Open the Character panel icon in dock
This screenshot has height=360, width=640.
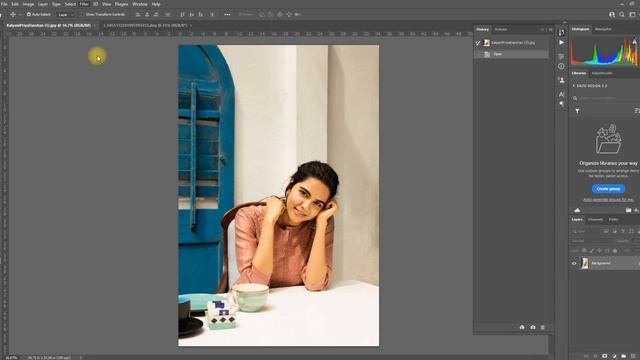tap(562, 94)
